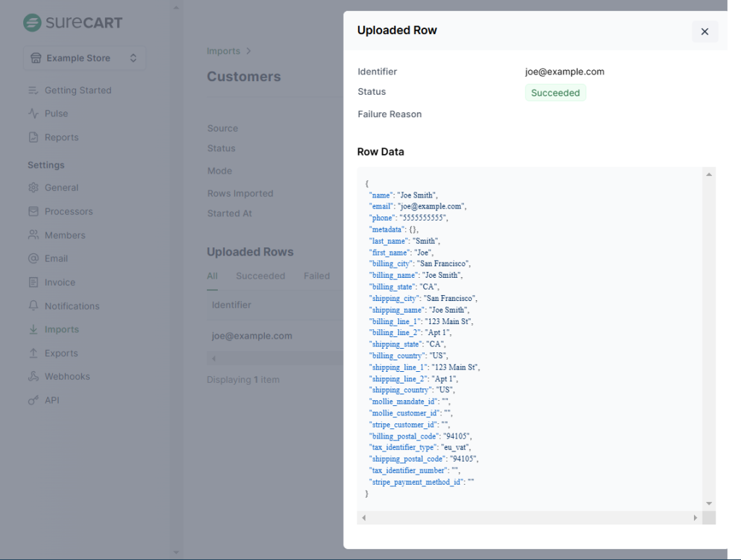Click the Webhooks icon in sidebar
The height and width of the screenshot is (560, 741).
pyautogui.click(x=33, y=376)
